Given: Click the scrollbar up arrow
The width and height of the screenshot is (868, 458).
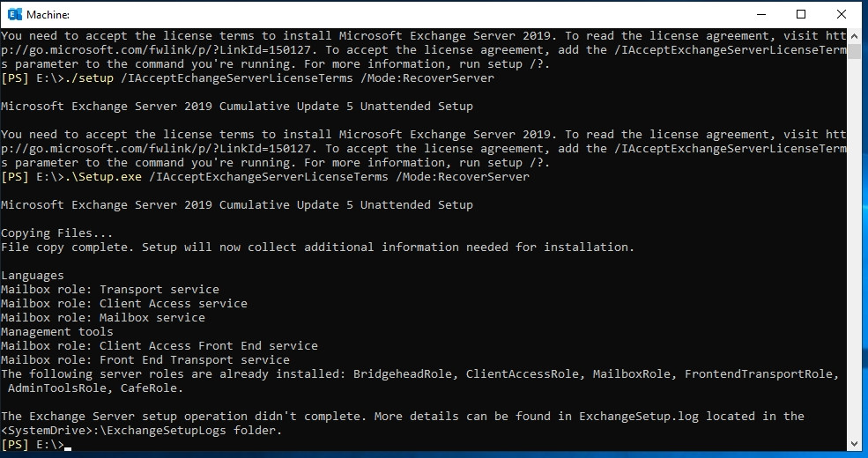Looking at the screenshot, I should coord(854,36).
